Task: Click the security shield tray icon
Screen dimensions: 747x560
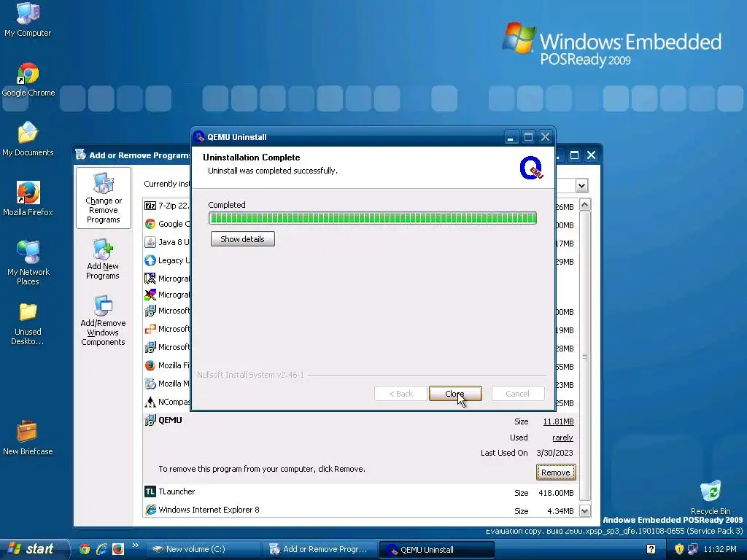Action: (679, 549)
